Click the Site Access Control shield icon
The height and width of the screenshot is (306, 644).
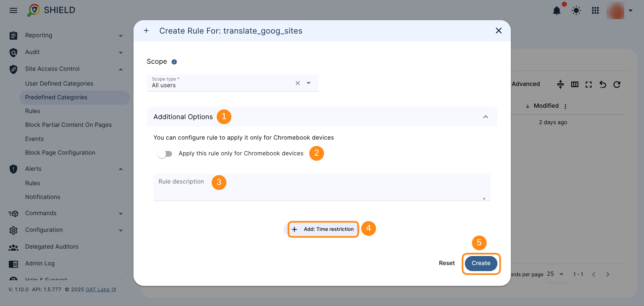coord(13,69)
